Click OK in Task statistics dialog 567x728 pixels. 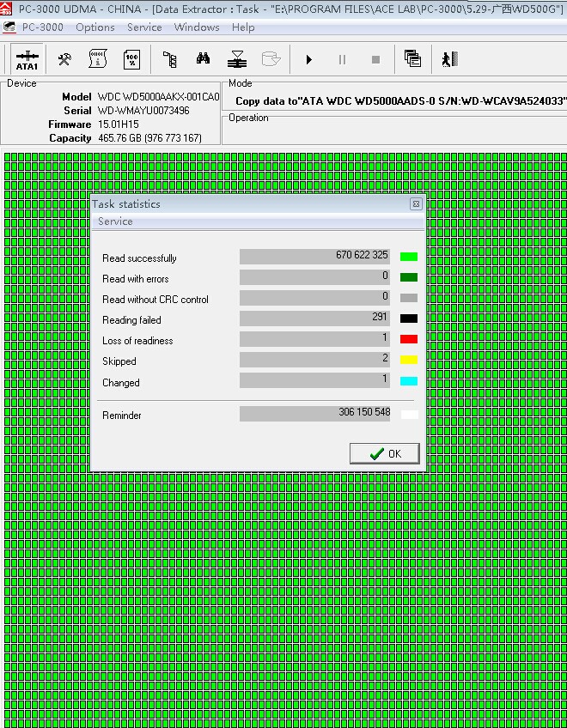coord(385,453)
